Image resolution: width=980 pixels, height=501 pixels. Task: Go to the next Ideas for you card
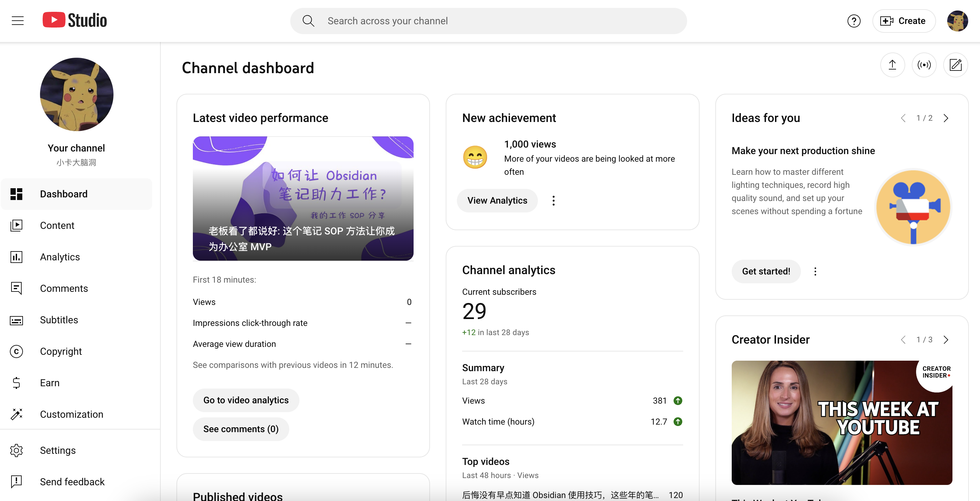point(946,118)
